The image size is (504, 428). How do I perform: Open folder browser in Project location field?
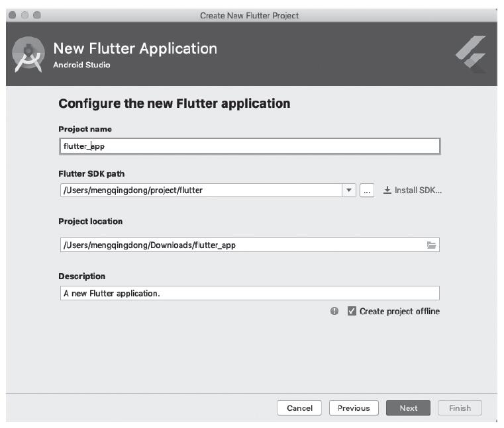[x=431, y=245]
